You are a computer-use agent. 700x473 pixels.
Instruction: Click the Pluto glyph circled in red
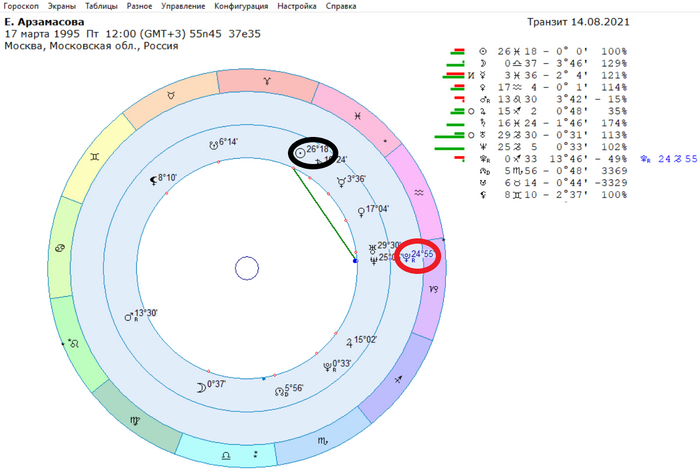[x=407, y=257]
